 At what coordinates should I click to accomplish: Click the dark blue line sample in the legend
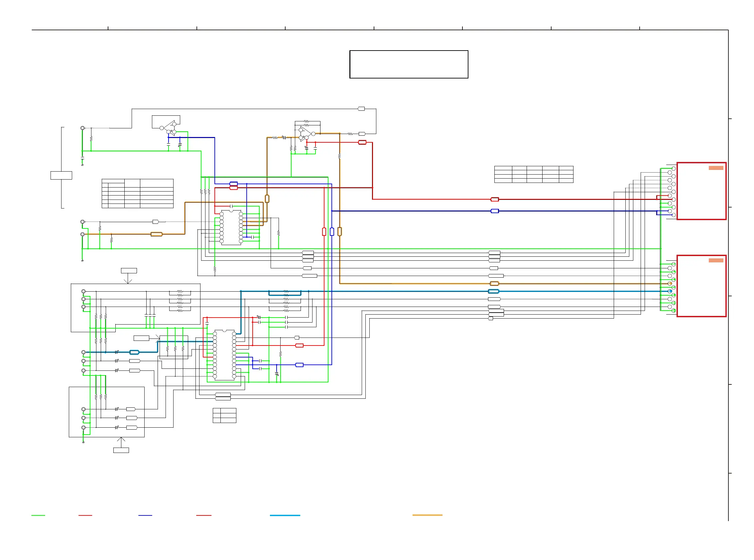tap(145, 515)
